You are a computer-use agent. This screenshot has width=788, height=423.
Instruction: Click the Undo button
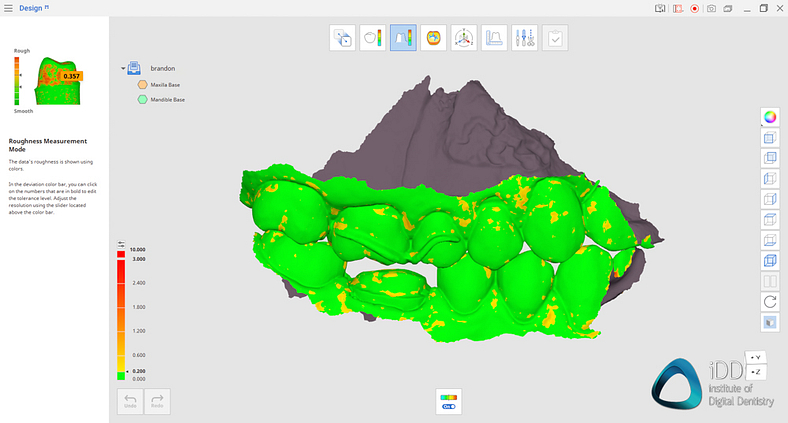click(130, 401)
